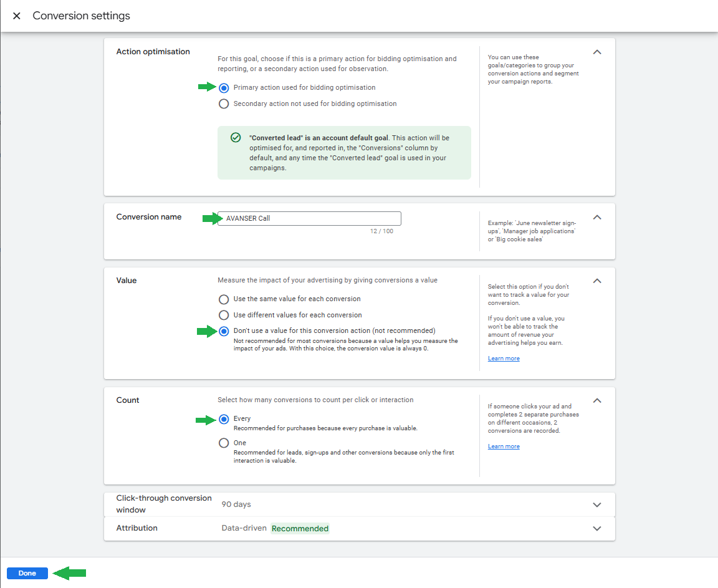
Task: Click the Recommended badge next to Data-driven
Action: click(300, 529)
